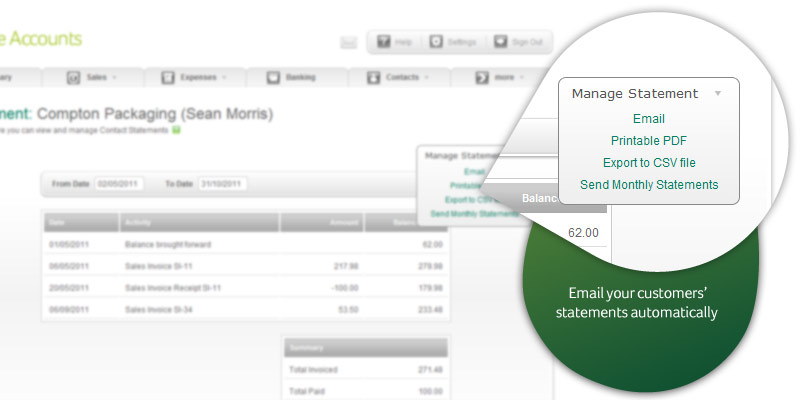
Task: Click the Sign Out button
Action: pos(518,42)
